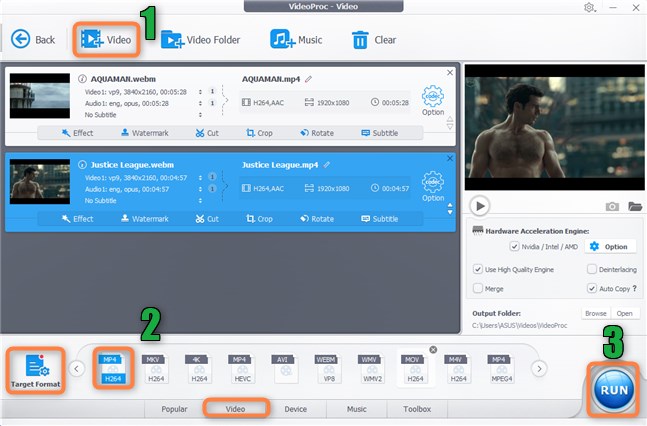Take a snapshot with camera icon
Image resolution: width=647 pixels, height=426 pixels.
coord(612,206)
